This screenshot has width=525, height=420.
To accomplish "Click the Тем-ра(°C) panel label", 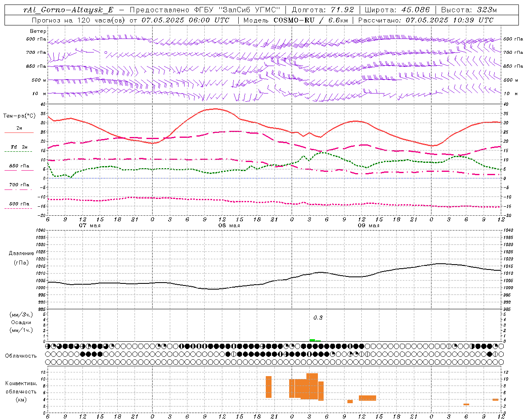I will click(19, 116).
